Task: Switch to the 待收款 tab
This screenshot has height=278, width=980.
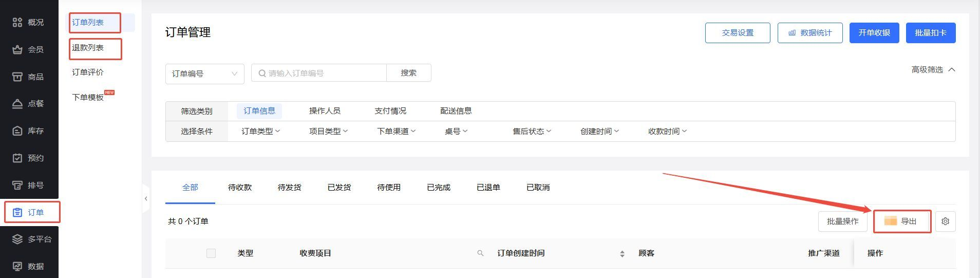Action: pos(240,188)
